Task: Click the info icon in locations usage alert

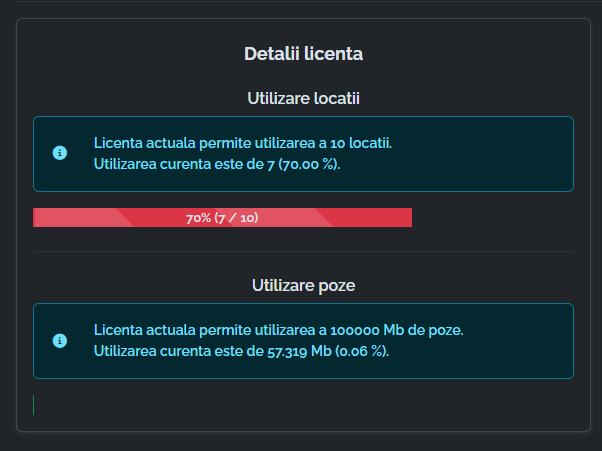Action: coord(60,153)
